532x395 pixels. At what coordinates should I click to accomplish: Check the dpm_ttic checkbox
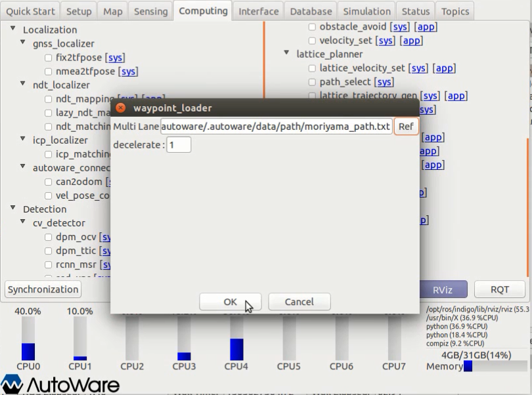tap(48, 251)
